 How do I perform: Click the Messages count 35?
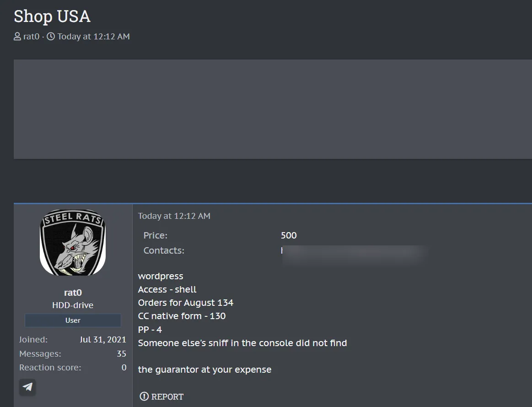pyautogui.click(x=121, y=354)
